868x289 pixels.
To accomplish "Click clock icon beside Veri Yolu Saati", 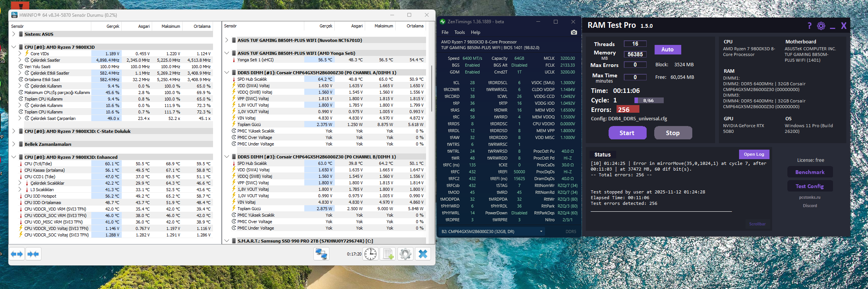I will pos(21,67).
